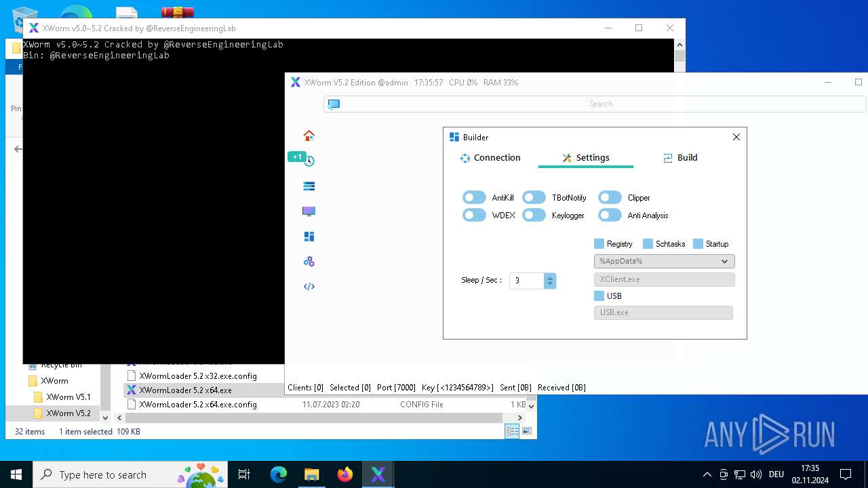Click the chat icon in the Search bar
868x488 pixels.
[x=333, y=104]
